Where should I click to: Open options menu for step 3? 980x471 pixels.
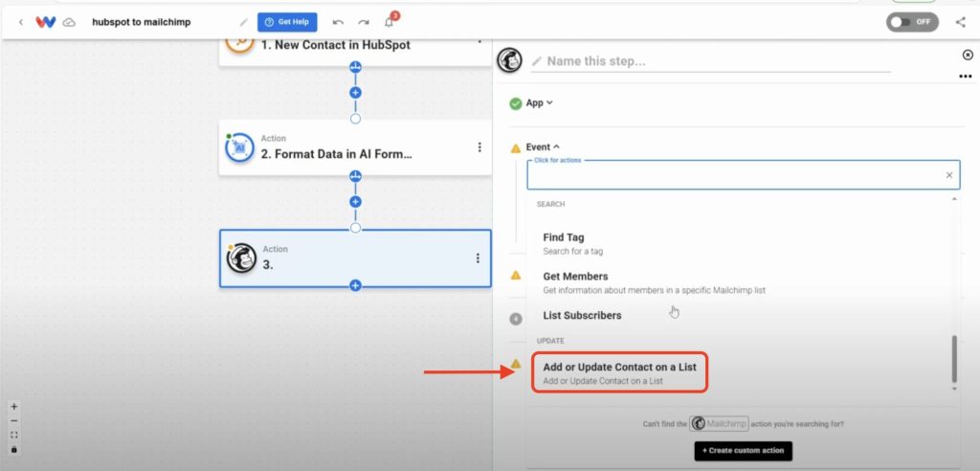(478, 258)
